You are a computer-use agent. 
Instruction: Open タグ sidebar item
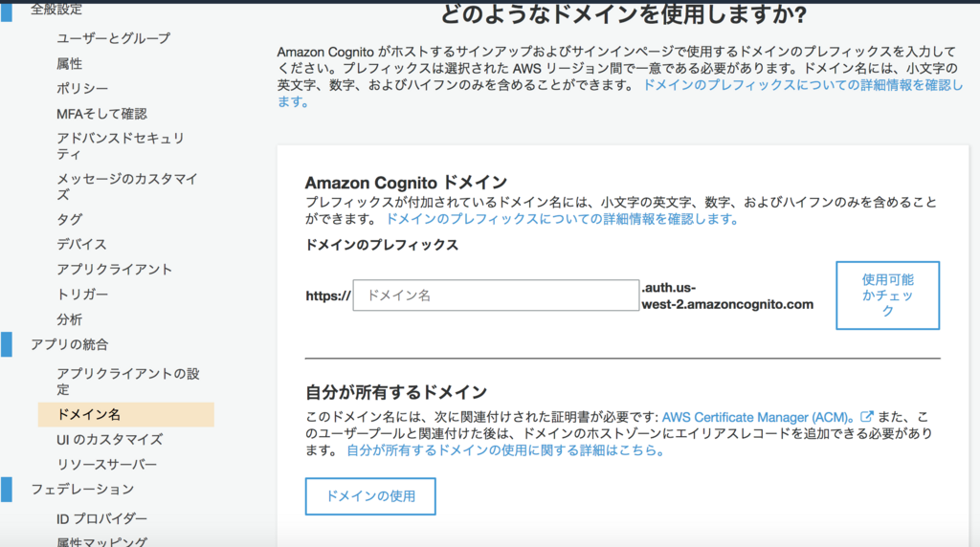[69, 219]
